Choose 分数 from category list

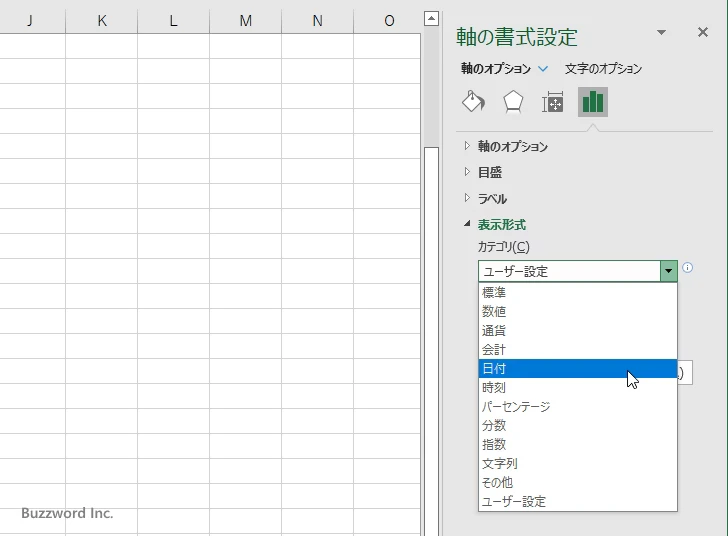click(x=578, y=425)
